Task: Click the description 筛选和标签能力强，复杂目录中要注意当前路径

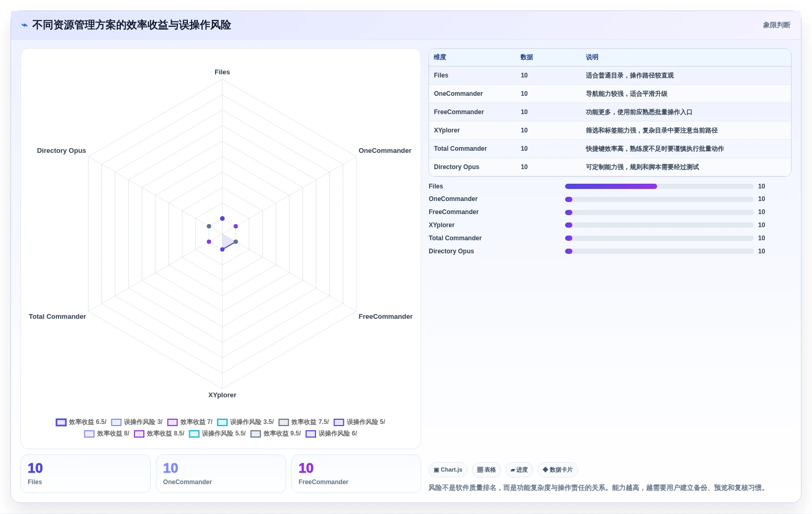Action: click(652, 130)
